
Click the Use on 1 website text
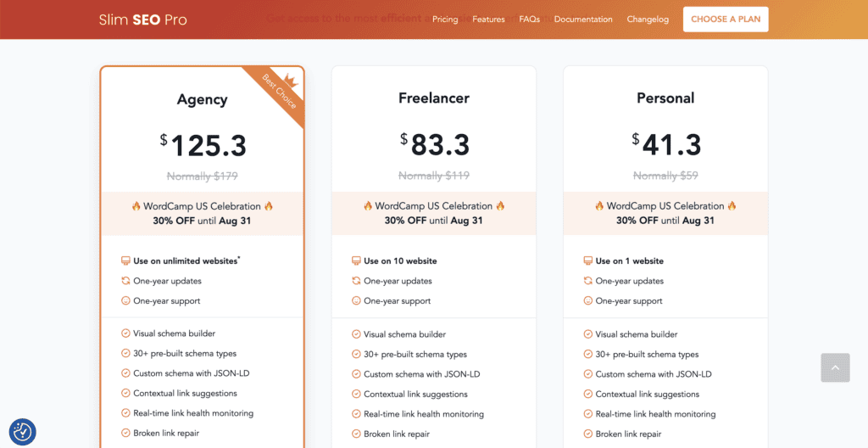point(630,260)
